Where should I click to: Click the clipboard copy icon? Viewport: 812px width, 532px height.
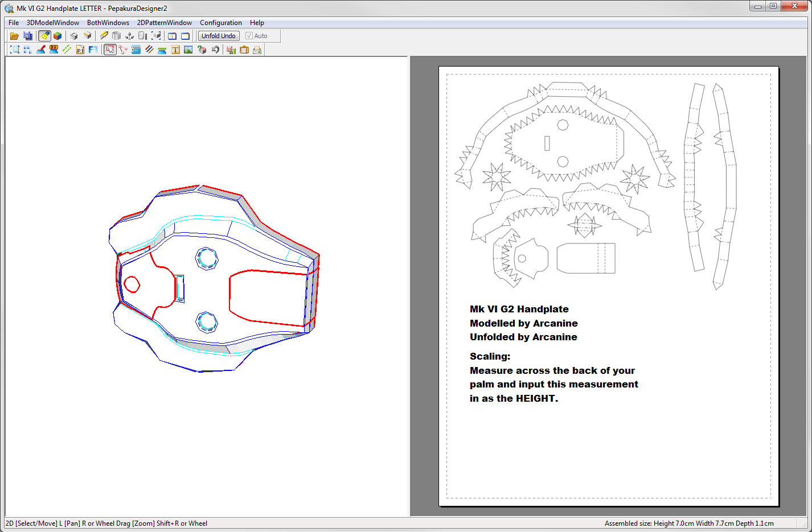coord(244,50)
